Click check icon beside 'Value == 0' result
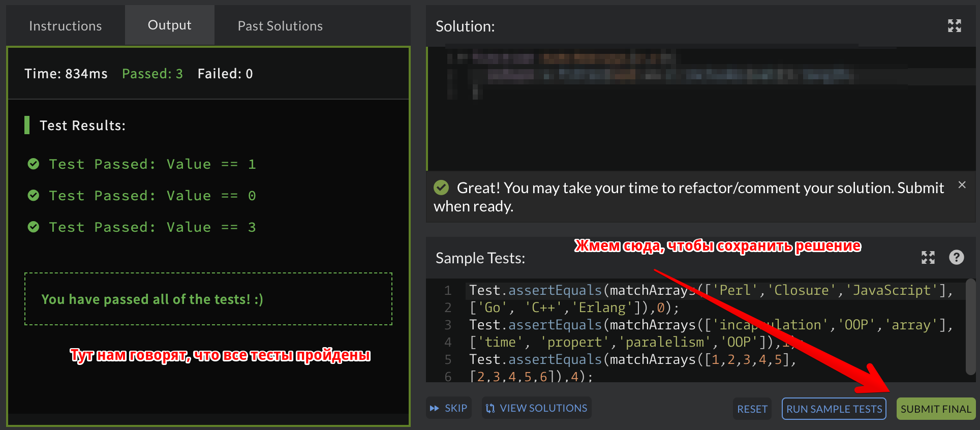The image size is (980, 430). tap(34, 195)
